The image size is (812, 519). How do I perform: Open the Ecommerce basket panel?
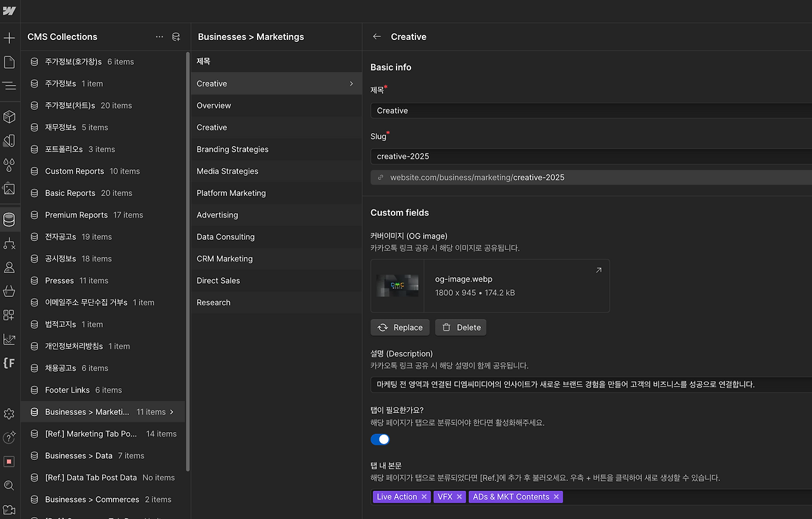(10, 291)
